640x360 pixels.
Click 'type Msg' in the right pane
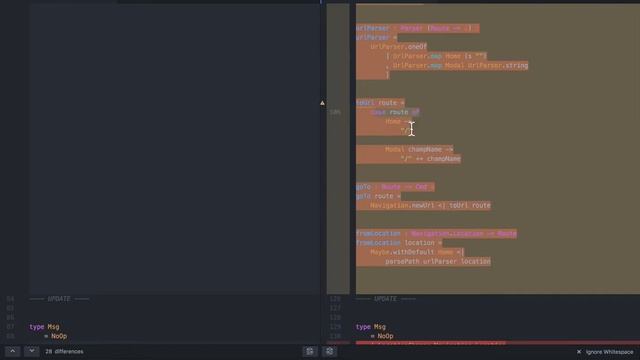(x=371, y=327)
